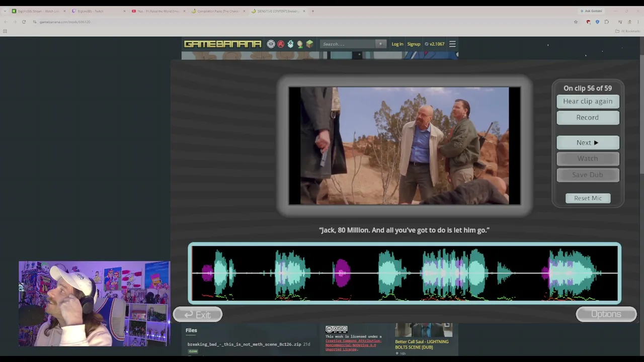The image size is (644, 362).
Task: Download breaking_bad_-_this_is_not_meth_scene zip file
Action: click(244, 344)
